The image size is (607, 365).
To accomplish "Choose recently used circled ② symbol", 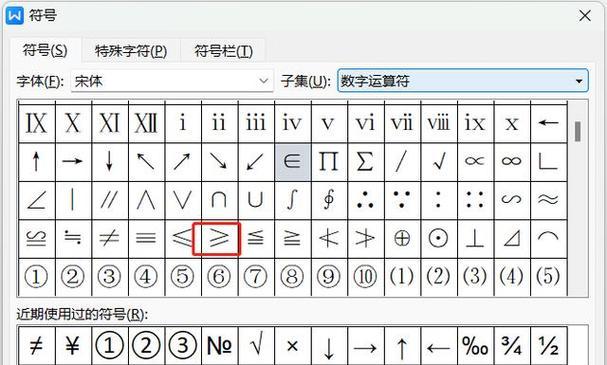I will [146, 345].
